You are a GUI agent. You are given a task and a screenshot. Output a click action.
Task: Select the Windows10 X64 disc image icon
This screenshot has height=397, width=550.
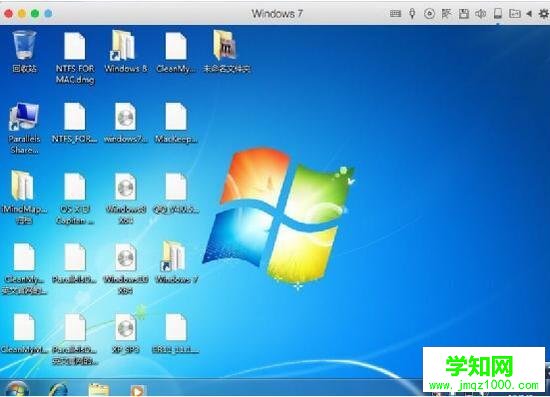[x=126, y=268]
